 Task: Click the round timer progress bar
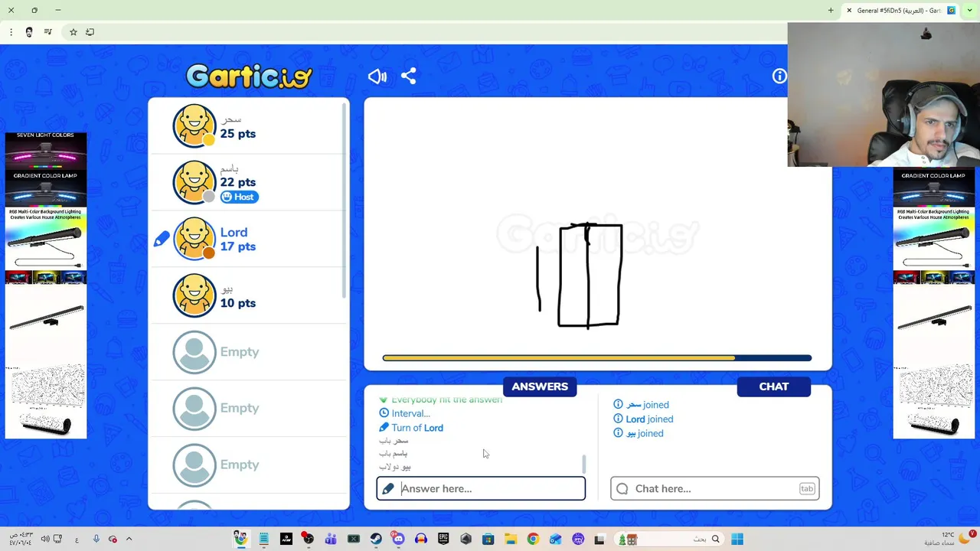pyautogui.click(x=597, y=358)
